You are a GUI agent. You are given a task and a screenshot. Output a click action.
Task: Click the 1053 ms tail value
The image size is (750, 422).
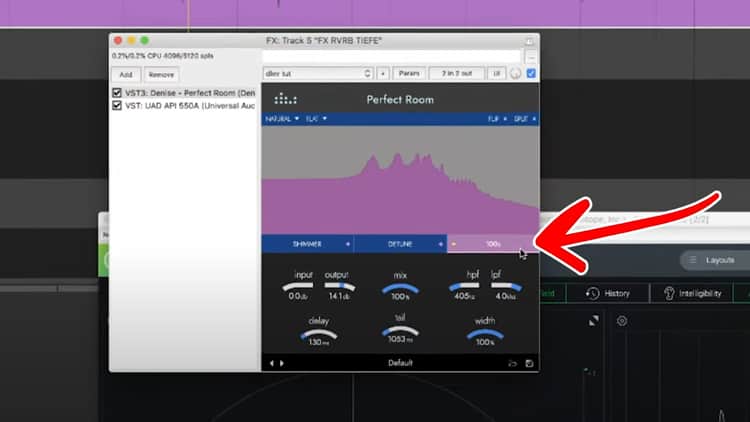[x=400, y=339]
